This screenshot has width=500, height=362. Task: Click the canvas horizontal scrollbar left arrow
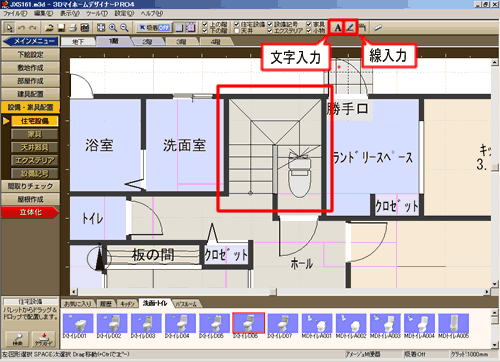(74, 292)
